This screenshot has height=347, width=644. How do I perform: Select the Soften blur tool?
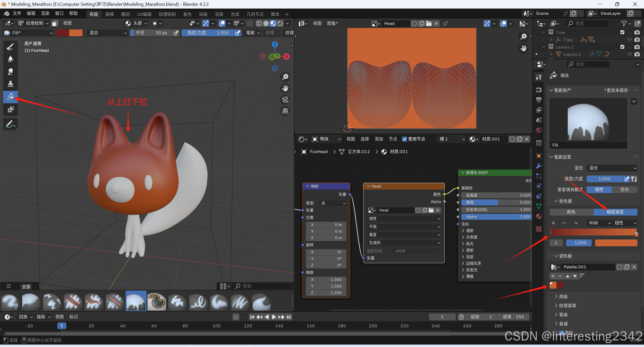(x=11, y=59)
